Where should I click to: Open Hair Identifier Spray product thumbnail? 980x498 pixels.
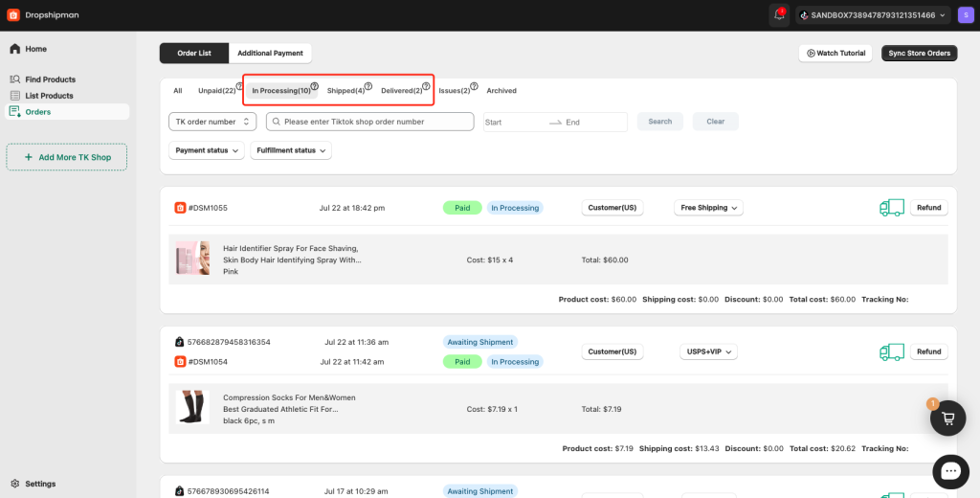[x=192, y=259]
